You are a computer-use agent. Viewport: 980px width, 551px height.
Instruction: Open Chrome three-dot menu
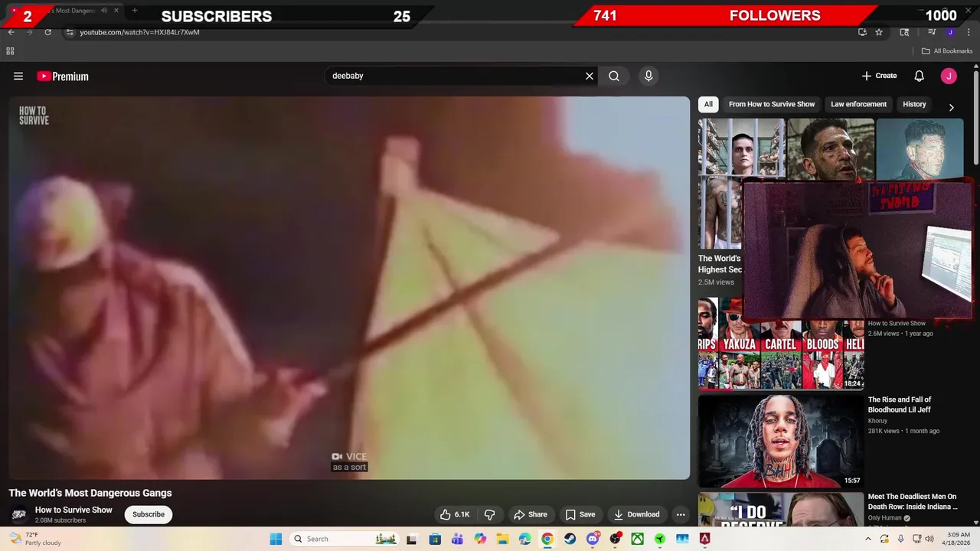969,32
